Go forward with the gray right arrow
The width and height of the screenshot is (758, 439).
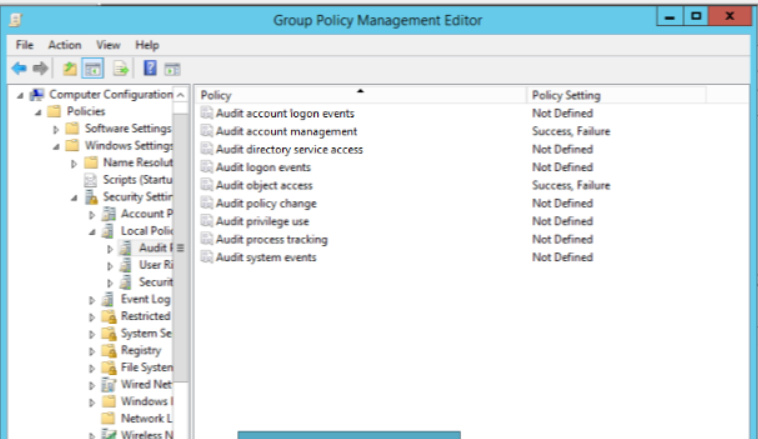coord(41,69)
